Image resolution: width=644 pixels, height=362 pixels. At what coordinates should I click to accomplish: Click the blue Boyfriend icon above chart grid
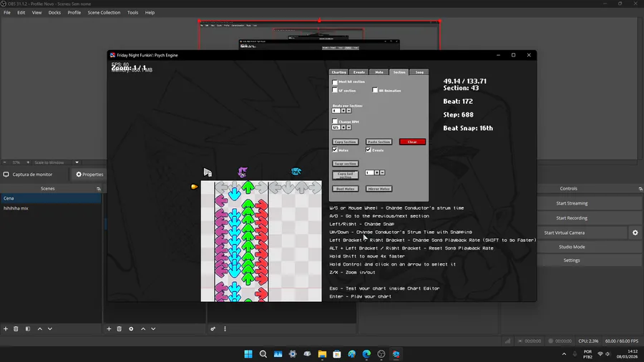pyautogui.click(x=296, y=172)
